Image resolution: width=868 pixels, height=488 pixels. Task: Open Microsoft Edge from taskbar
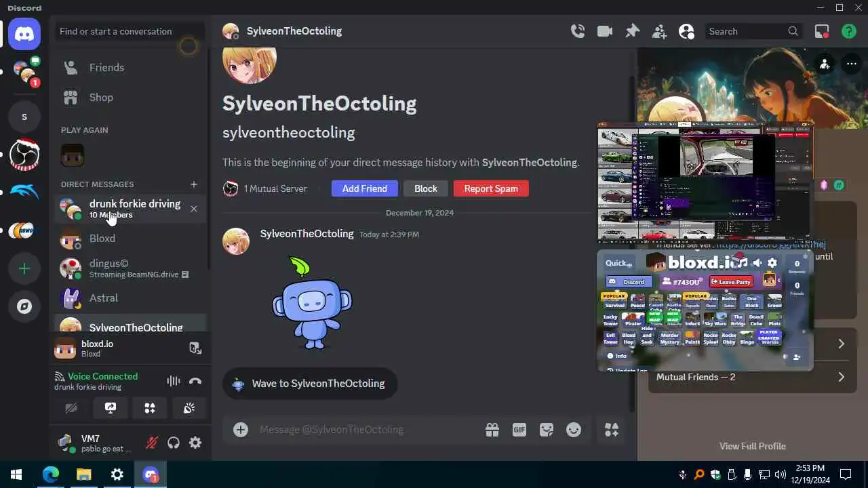[51, 474]
